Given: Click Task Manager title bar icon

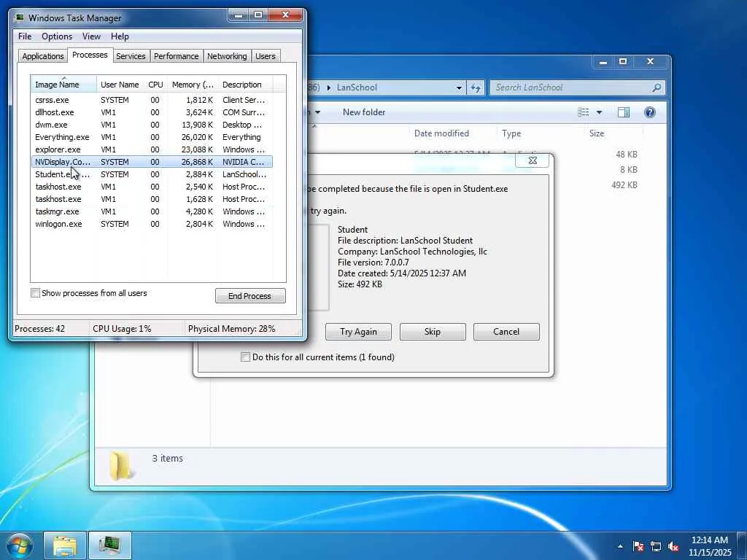Looking at the screenshot, I should (x=19, y=18).
